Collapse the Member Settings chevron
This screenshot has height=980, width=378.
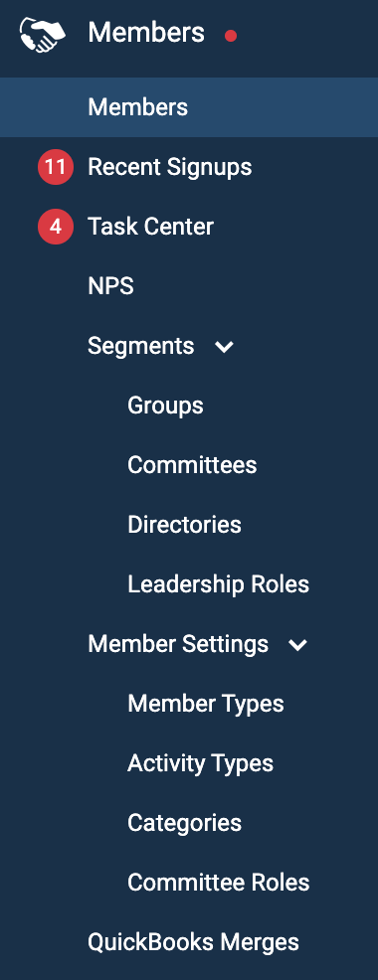pyautogui.click(x=297, y=645)
